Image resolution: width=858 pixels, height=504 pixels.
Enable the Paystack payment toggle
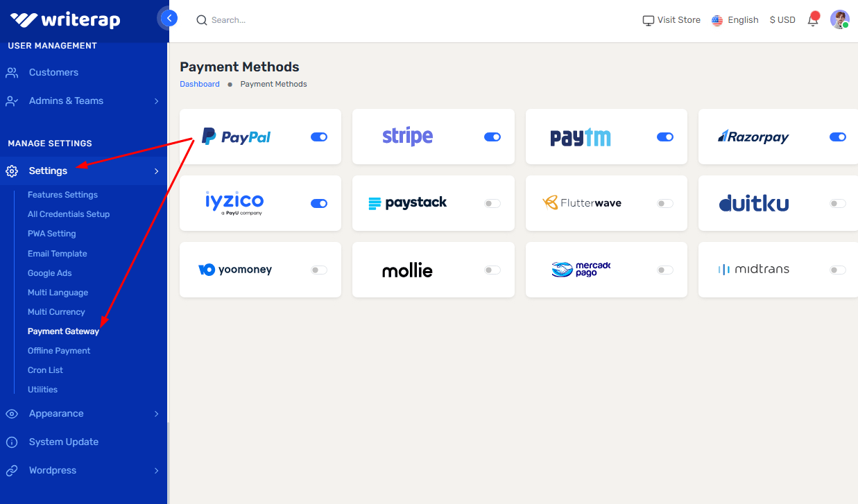(492, 203)
